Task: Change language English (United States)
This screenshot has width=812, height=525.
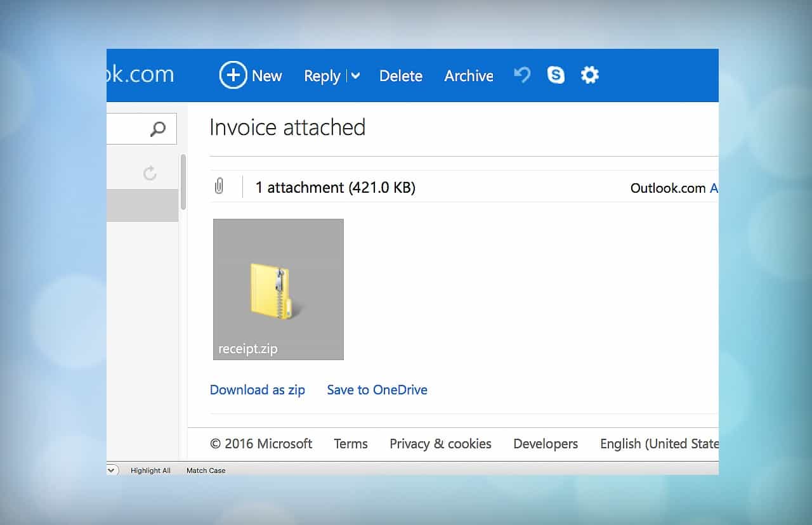Action: point(659,444)
